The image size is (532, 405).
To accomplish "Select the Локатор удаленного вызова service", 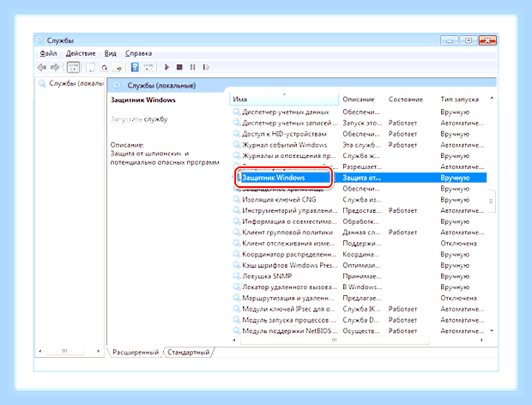I will 289,287.
